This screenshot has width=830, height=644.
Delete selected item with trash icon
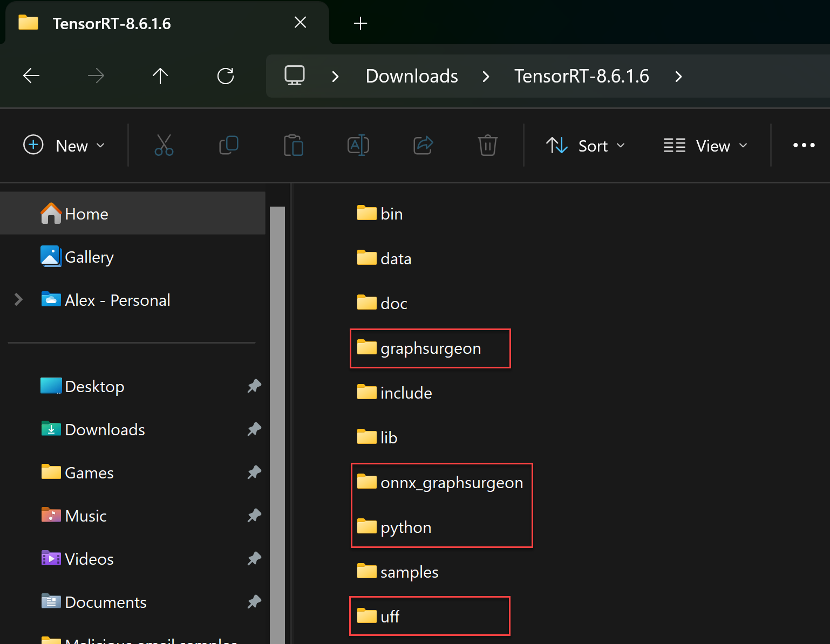coord(488,145)
